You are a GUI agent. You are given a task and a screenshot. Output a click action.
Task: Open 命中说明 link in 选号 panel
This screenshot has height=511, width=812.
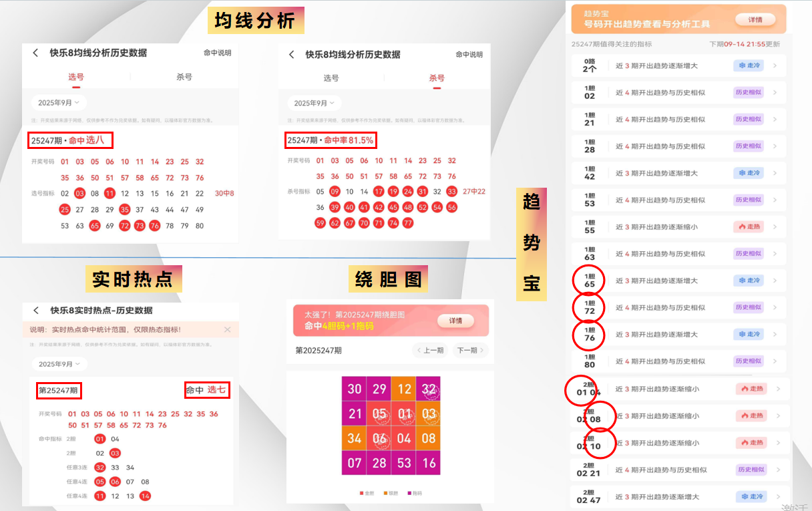pos(218,53)
